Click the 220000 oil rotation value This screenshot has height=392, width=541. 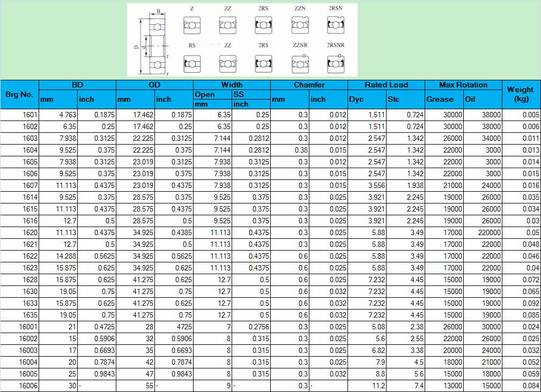pyautogui.click(x=483, y=232)
